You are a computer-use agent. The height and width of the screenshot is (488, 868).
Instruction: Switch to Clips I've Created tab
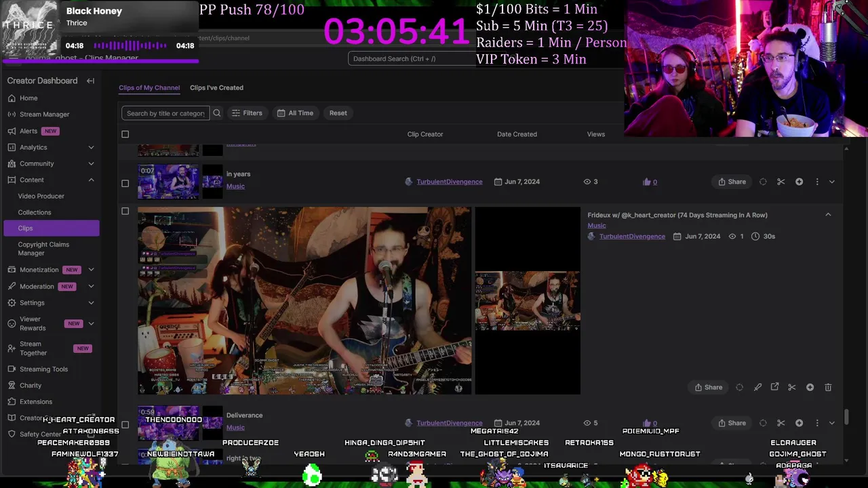(216, 87)
